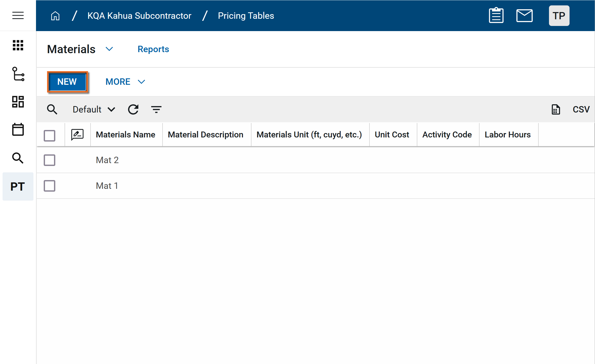Check the Mat 2 row checkbox

[49, 160]
